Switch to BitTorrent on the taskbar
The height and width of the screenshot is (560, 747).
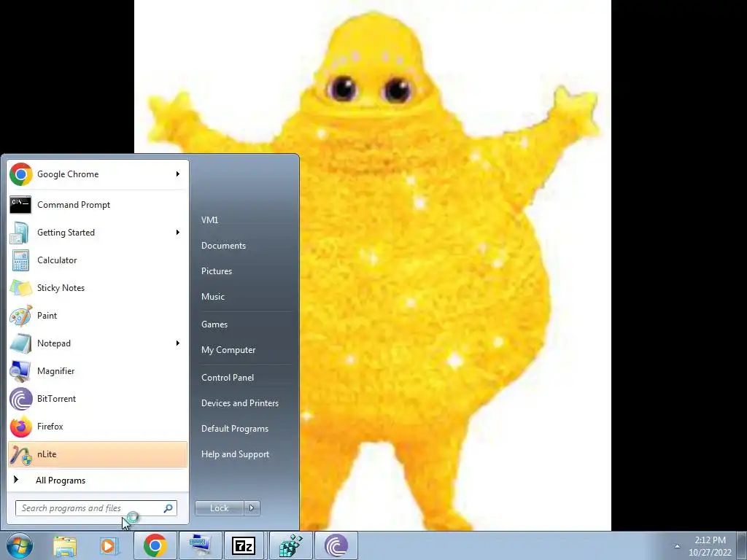[336, 545]
